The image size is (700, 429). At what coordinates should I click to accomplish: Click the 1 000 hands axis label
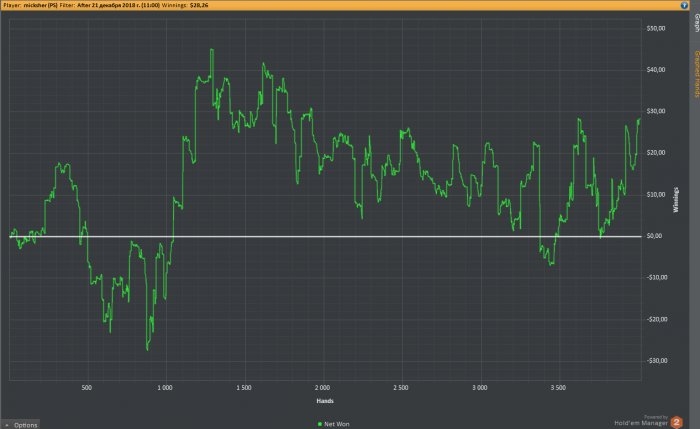pyautogui.click(x=165, y=387)
